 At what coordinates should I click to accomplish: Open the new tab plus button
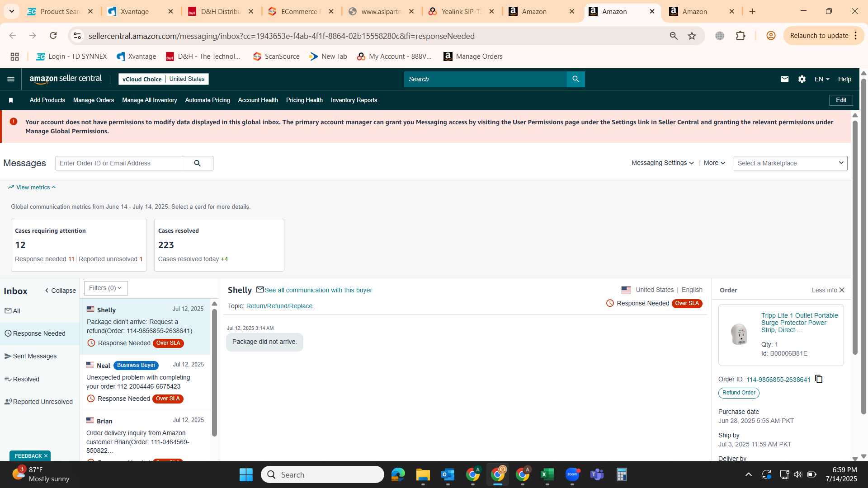pyautogui.click(x=752, y=11)
